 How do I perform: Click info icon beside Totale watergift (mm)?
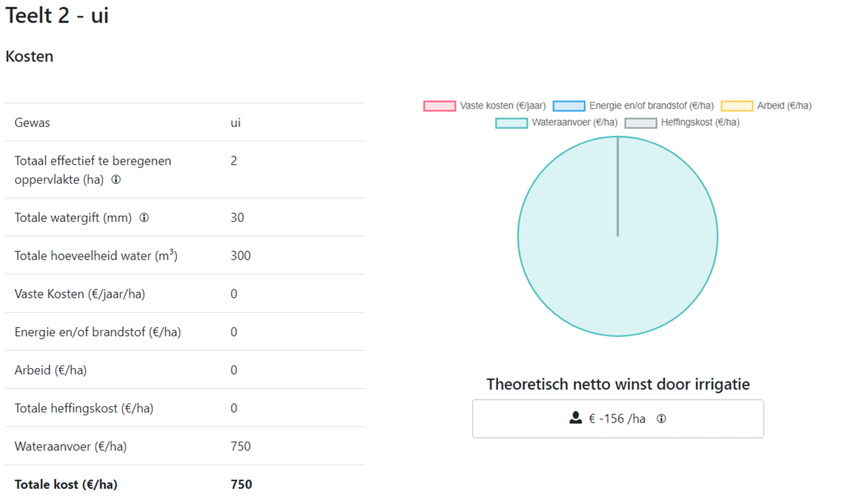[144, 218]
